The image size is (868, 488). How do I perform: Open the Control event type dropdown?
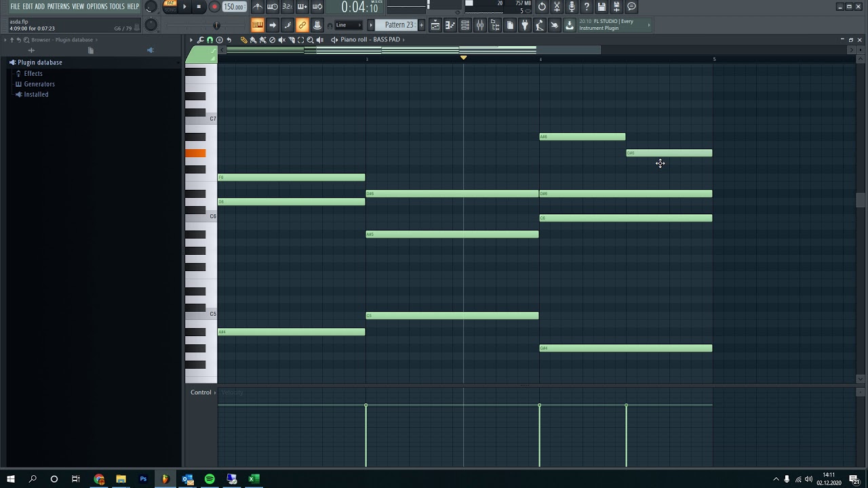pos(202,392)
